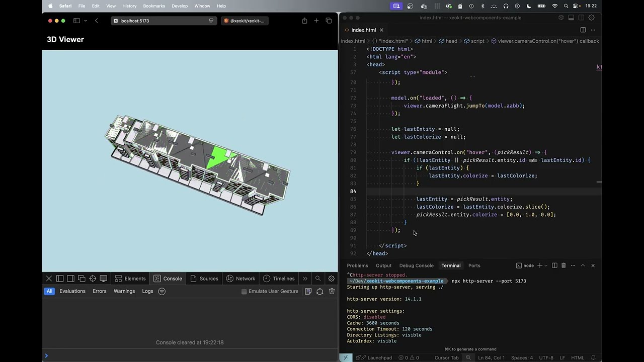The width and height of the screenshot is (644, 362).
Task: Open Safari Develop menu
Action: tap(180, 6)
